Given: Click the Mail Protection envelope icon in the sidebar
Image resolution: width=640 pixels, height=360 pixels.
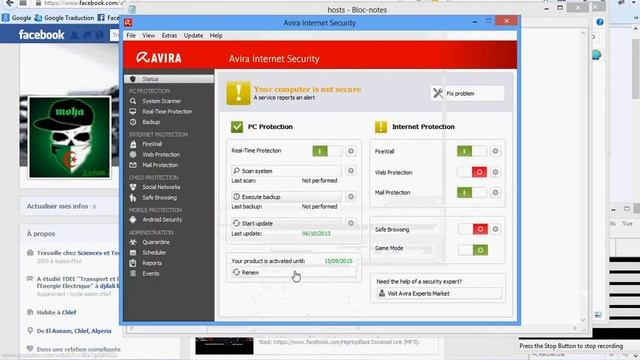Looking at the screenshot, I should click(133, 165).
